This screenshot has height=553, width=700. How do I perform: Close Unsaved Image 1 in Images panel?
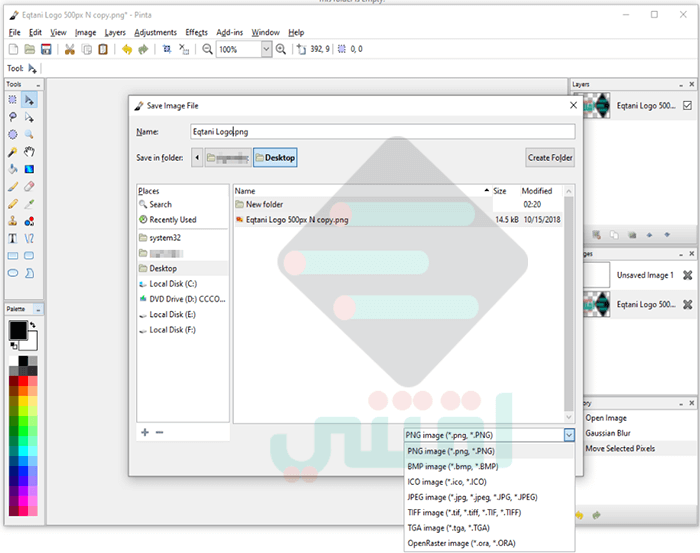click(688, 275)
